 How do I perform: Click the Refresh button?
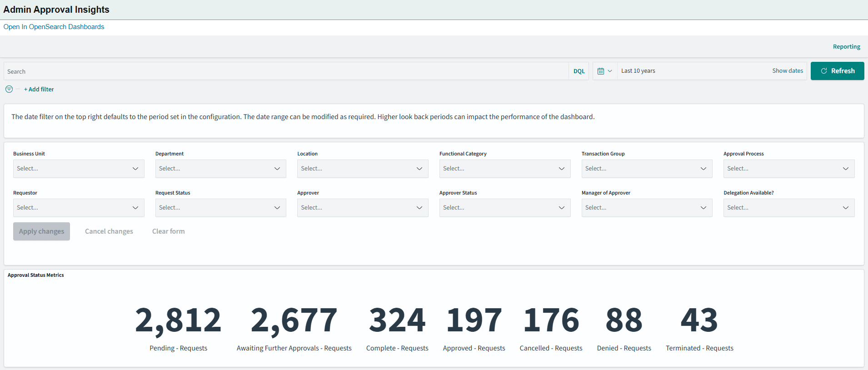coord(837,71)
